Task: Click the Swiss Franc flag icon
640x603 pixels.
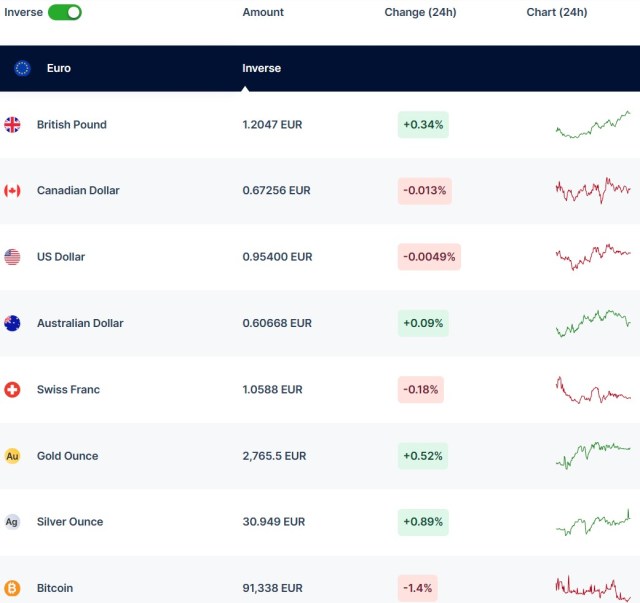Action: point(12,389)
